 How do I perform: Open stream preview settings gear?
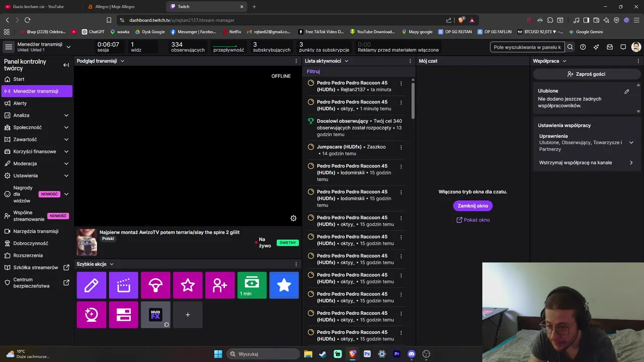point(293,218)
